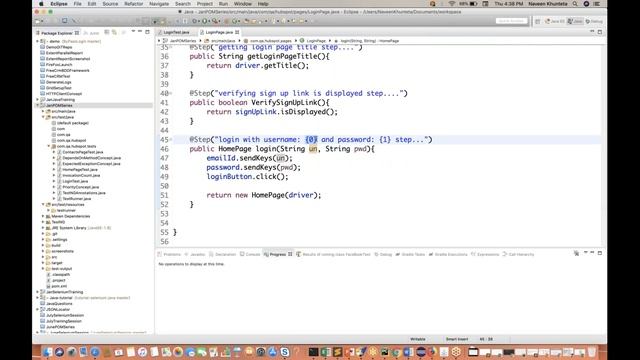Select the Package Explorer view tab

tap(57, 33)
